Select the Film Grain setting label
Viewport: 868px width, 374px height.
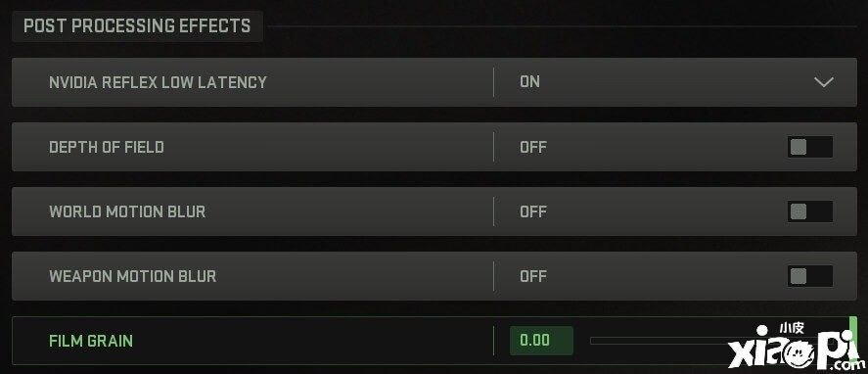tap(91, 340)
